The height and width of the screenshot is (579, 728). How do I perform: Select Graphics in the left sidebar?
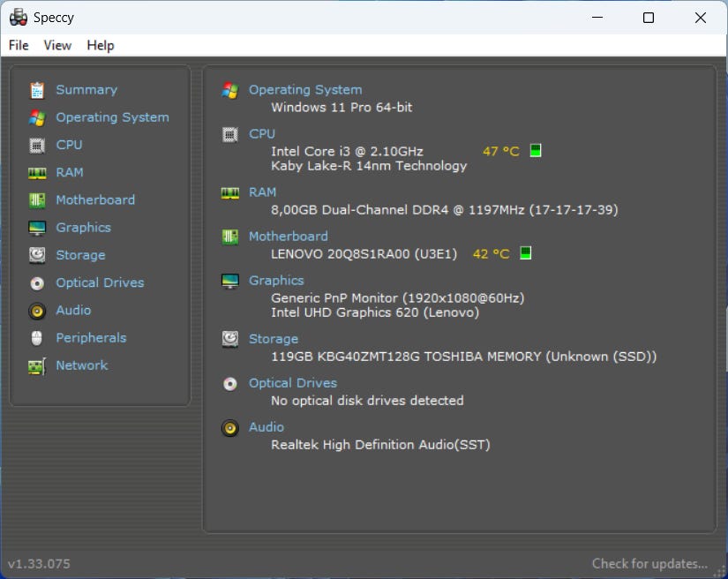tap(83, 228)
